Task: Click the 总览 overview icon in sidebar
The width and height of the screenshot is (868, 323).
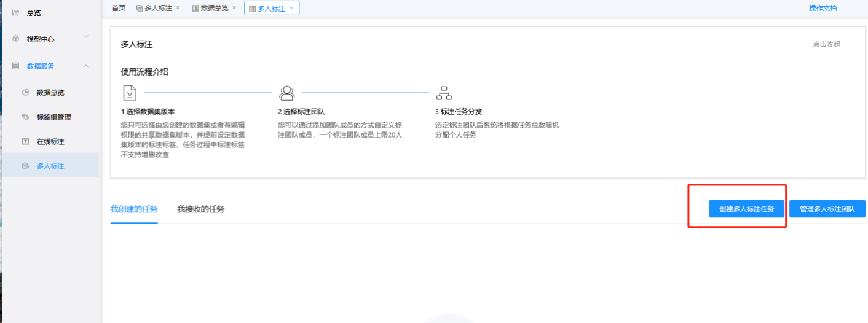Action: (x=16, y=12)
